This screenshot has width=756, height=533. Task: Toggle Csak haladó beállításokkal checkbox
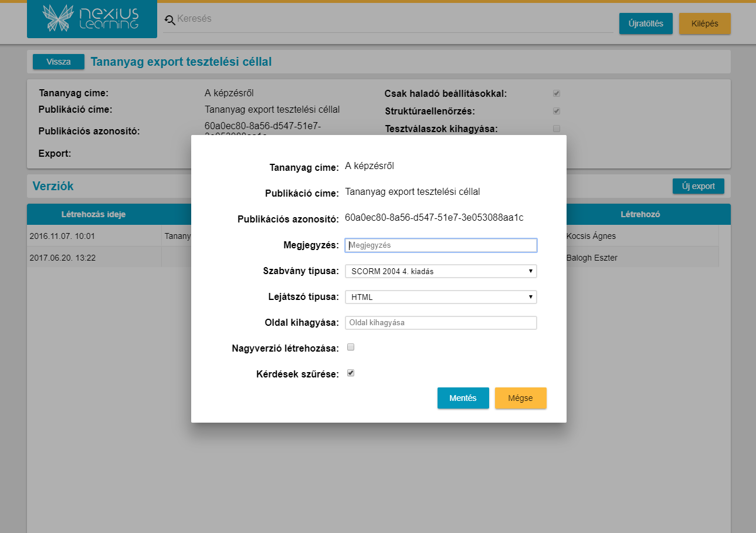point(557,93)
